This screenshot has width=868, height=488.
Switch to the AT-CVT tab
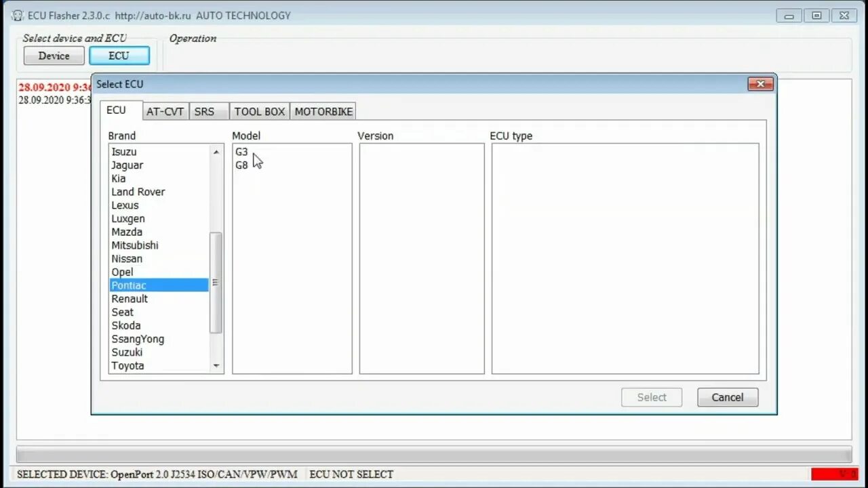click(165, 111)
